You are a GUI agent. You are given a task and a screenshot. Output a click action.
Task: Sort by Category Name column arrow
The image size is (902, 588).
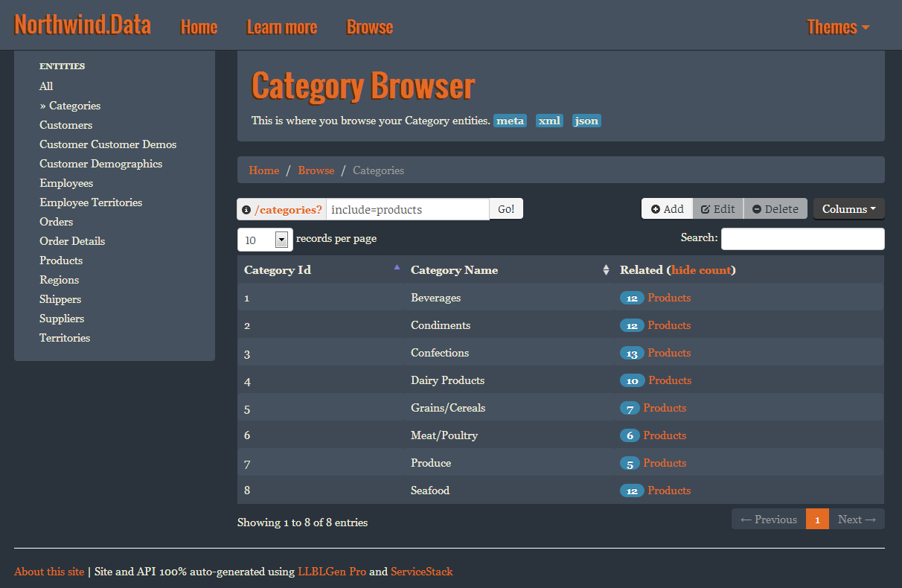(606, 270)
